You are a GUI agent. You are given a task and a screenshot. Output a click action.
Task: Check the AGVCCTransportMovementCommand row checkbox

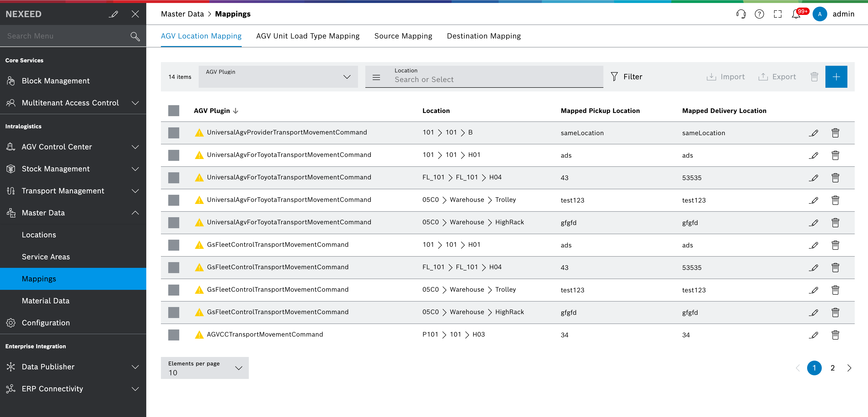pyautogui.click(x=174, y=335)
